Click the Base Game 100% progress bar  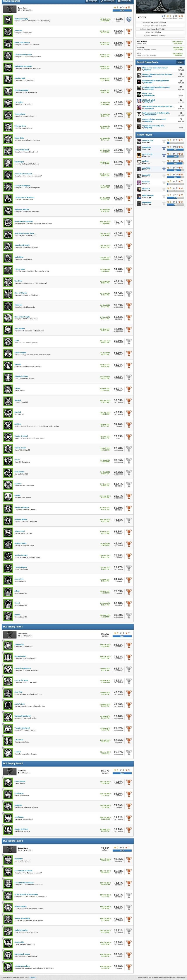122,10
